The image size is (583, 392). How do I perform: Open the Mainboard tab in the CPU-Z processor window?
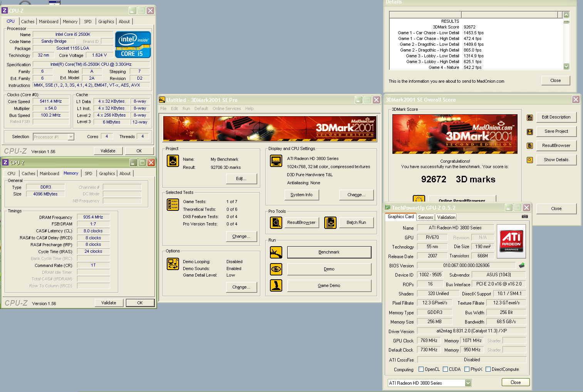pos(49,22)
